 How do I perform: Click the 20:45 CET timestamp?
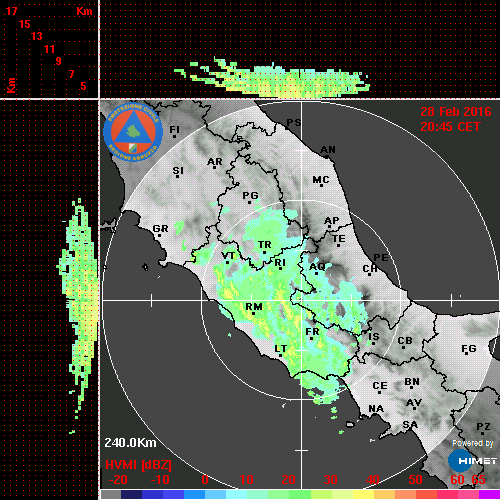click(x=450, y=127)
